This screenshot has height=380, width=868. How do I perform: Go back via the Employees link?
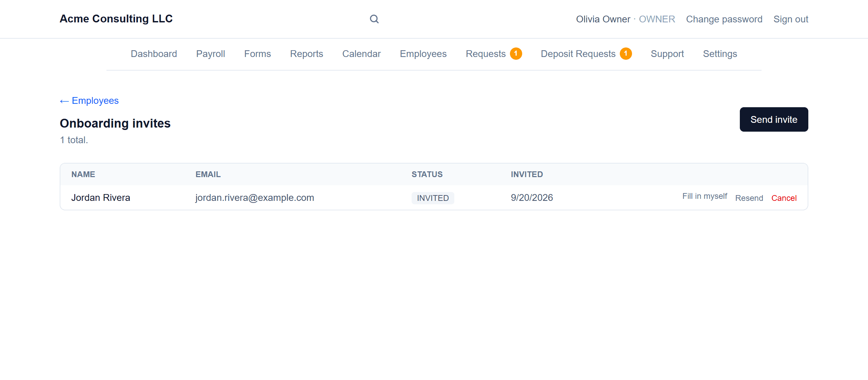point(89,101)
